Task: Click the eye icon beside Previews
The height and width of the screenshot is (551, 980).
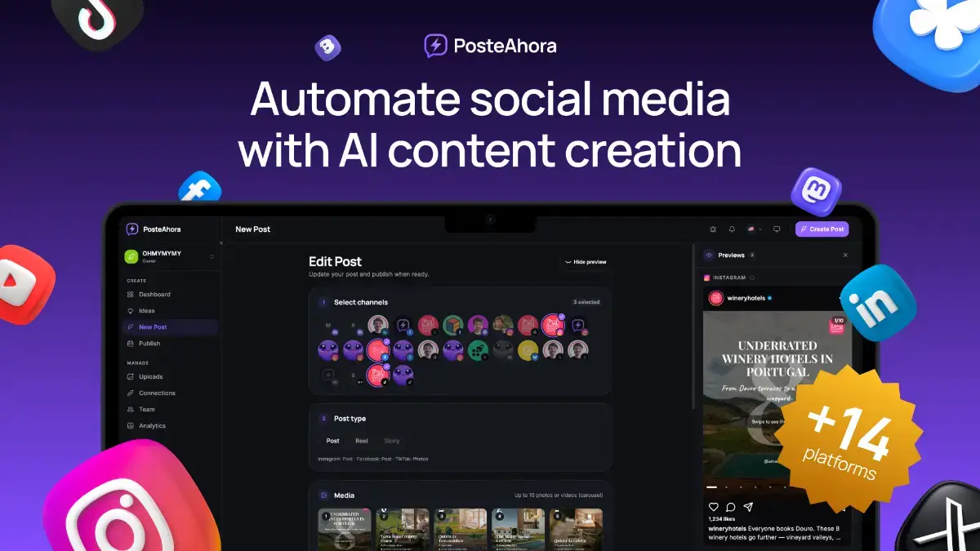Action: tap(709, 256)
